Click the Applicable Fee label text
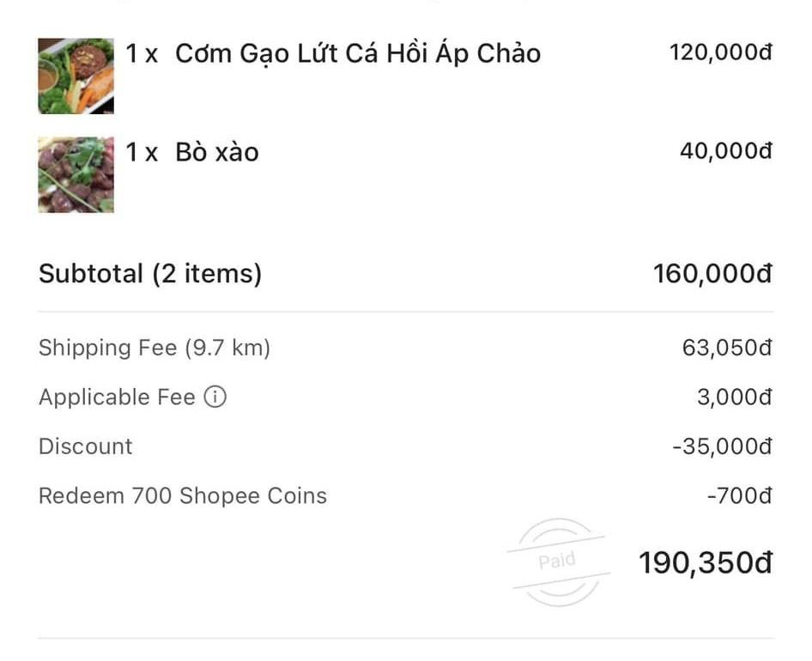Viewport: 812px width, 661px height. (x=117, y=397)
